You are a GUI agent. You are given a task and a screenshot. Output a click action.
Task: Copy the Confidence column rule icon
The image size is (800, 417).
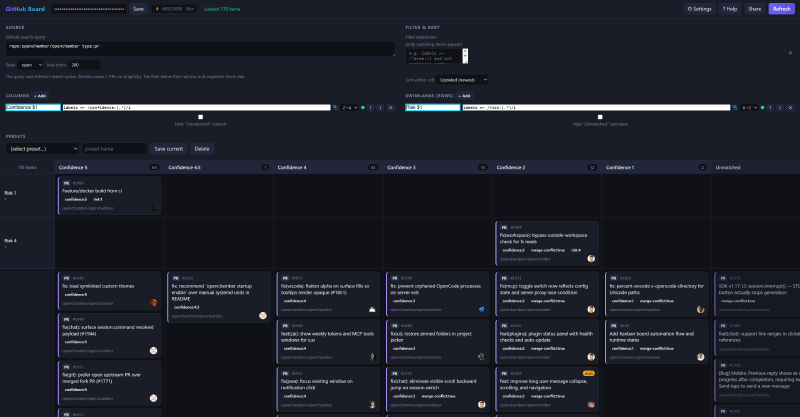(x=335, y=108)
